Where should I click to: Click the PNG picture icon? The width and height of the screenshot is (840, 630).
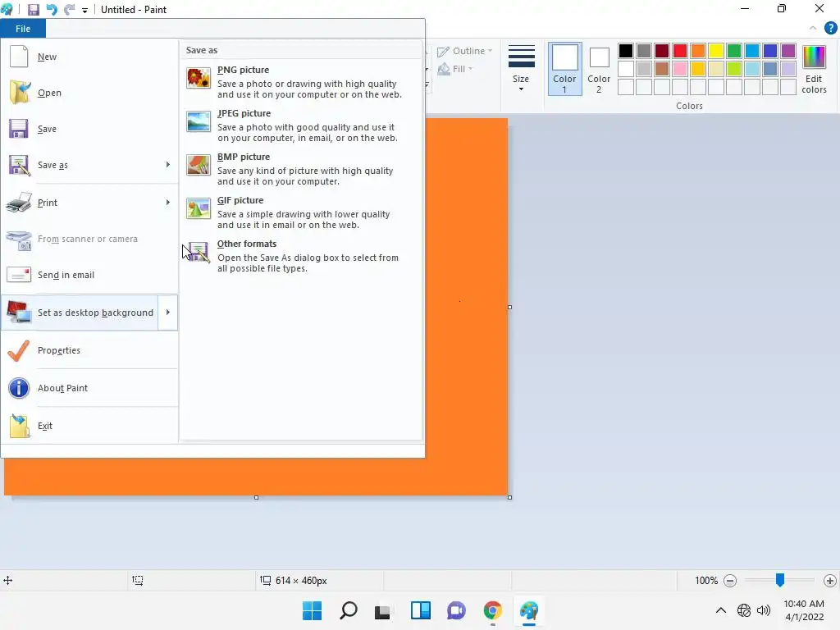tap(199, 78)
